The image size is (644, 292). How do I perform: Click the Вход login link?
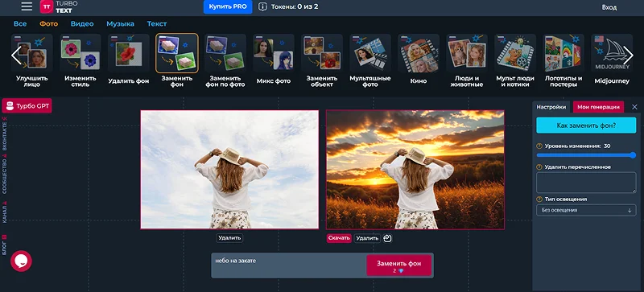(609, 7)
